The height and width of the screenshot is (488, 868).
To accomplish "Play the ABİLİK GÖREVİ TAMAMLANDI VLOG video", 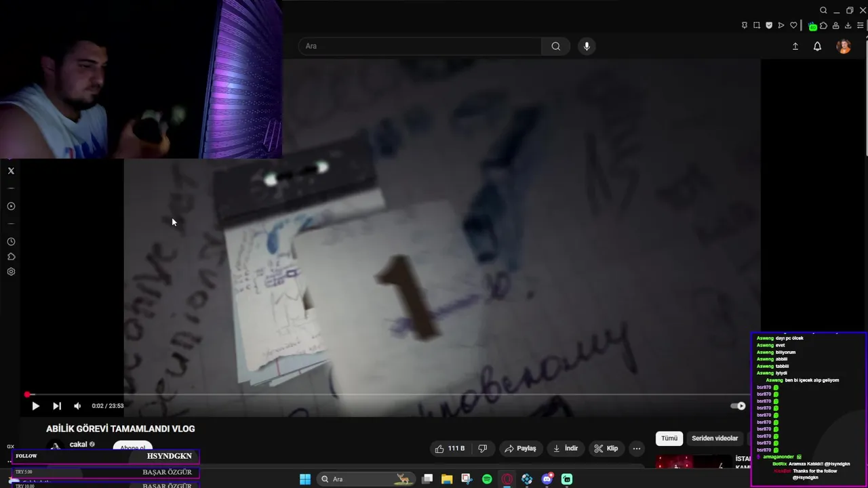I will click(35, 406).
